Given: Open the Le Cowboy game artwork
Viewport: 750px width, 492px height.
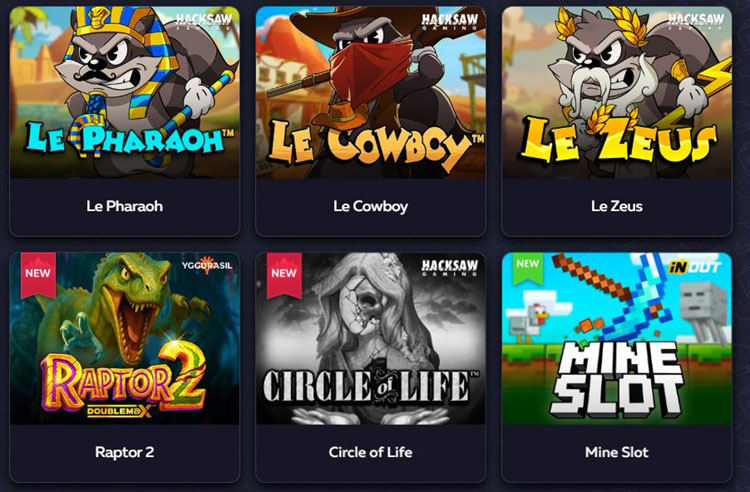Looking at the screenshot, I should click(x=371, y=92).
